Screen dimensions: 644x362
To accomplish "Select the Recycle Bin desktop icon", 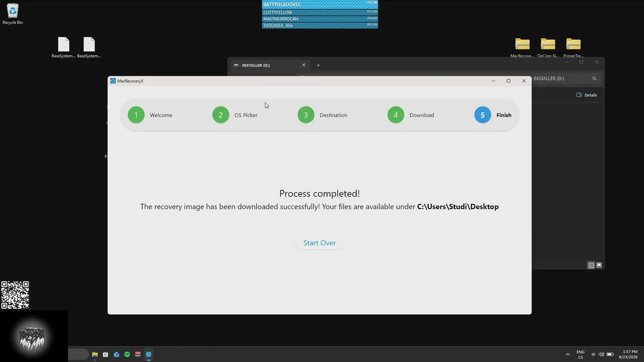I will (13, 14).
